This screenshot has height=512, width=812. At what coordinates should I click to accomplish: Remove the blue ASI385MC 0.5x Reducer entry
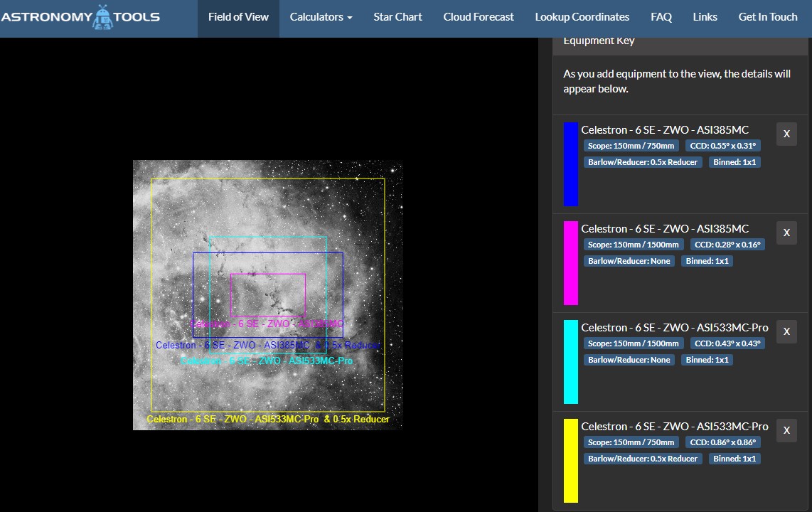786,134
